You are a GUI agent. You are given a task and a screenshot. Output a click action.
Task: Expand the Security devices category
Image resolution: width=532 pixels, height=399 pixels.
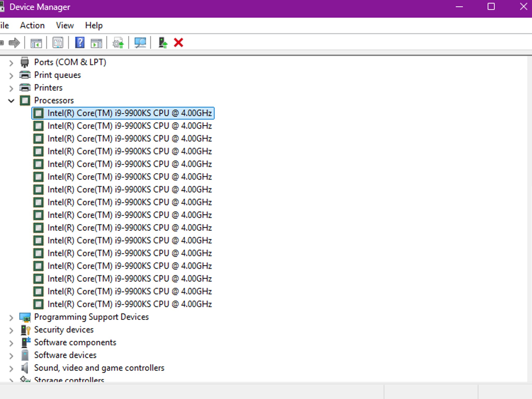tap(11, 330)
